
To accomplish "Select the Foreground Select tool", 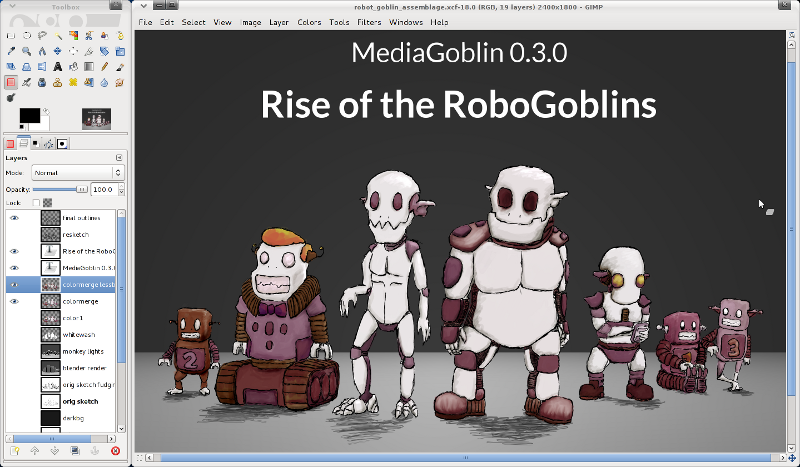I will tap(104, 35).
